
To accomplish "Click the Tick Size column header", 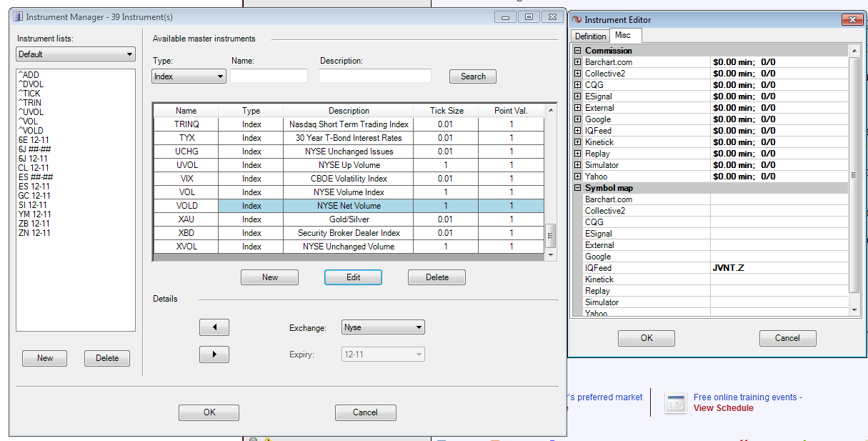I will pos(447,111).
